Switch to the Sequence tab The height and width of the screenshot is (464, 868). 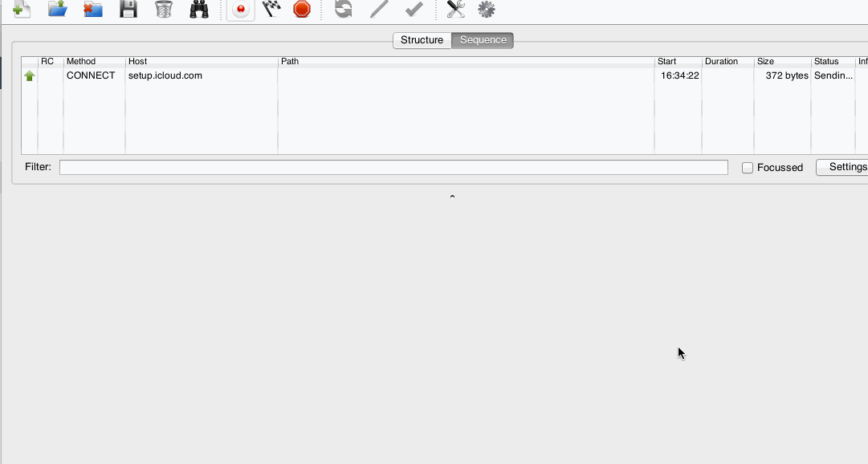coord(483,40)
